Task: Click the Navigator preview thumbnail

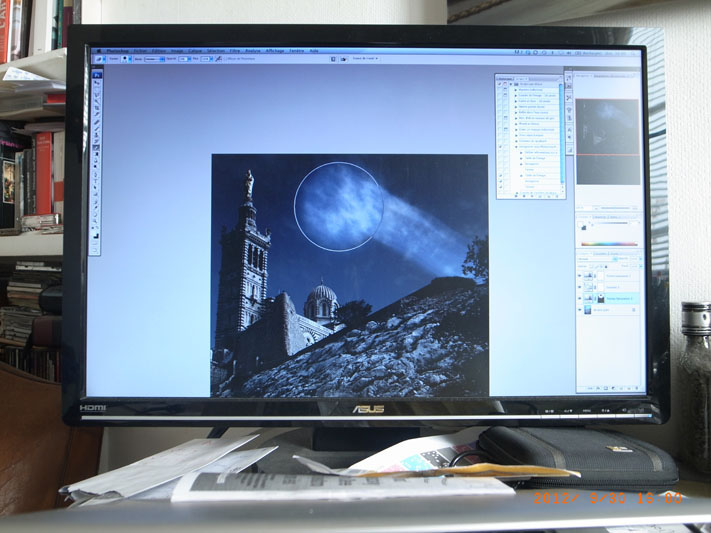Action: click(x=608, y=142)
